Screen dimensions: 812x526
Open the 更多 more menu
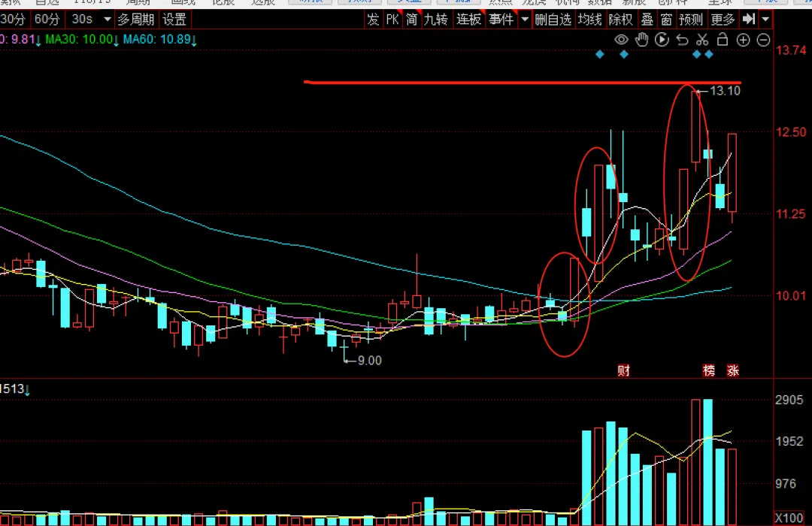pyautogui.click(x=723, y=20)
